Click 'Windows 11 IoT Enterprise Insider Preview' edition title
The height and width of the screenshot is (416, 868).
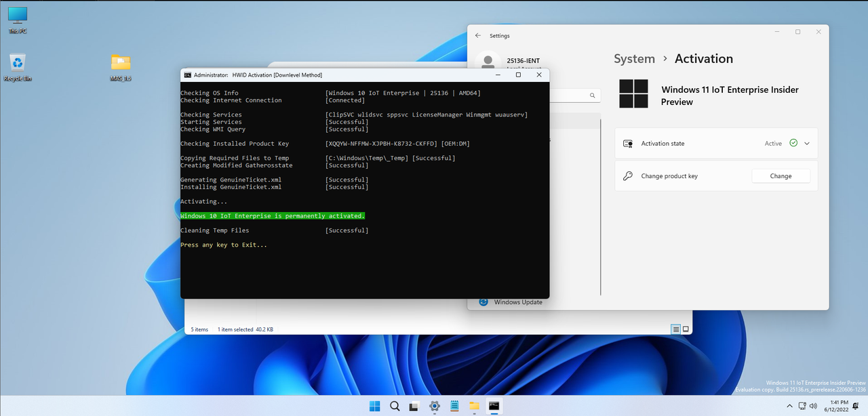[730, 96]
